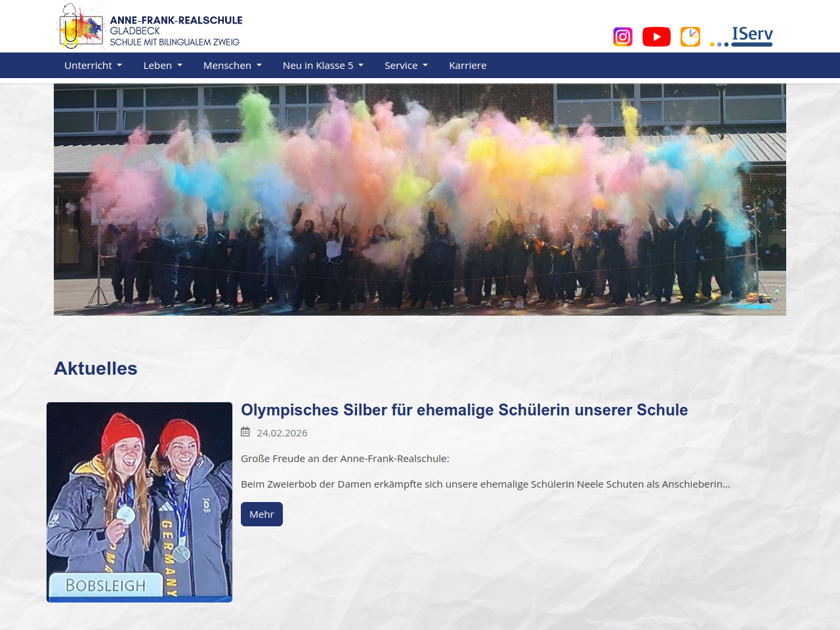840x630 pixels.
Task: Click the Anne-Frank-Realschule name text
Action: coord(176,20)
